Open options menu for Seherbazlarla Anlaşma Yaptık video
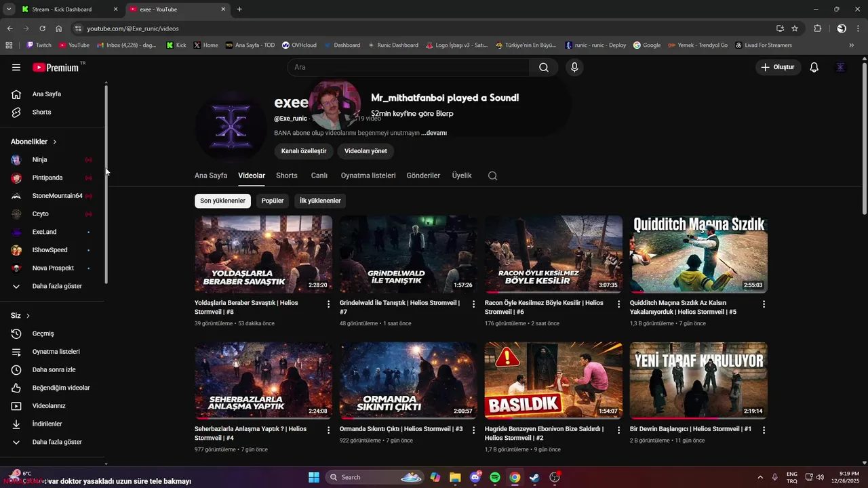The image size is (868, 488). (329, 430)
